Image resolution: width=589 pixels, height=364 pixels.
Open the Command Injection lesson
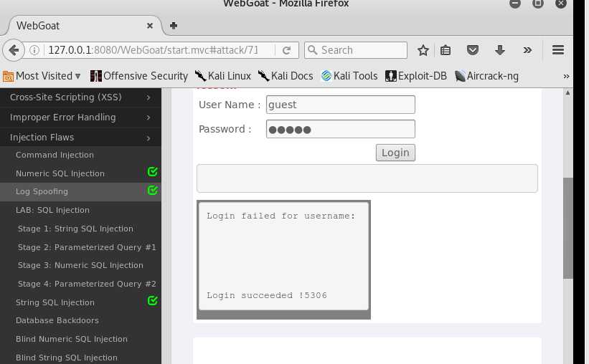pos(55,155)
